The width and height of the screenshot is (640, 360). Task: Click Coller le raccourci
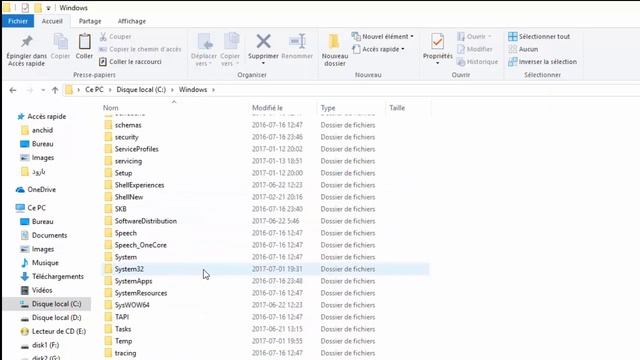131,62
